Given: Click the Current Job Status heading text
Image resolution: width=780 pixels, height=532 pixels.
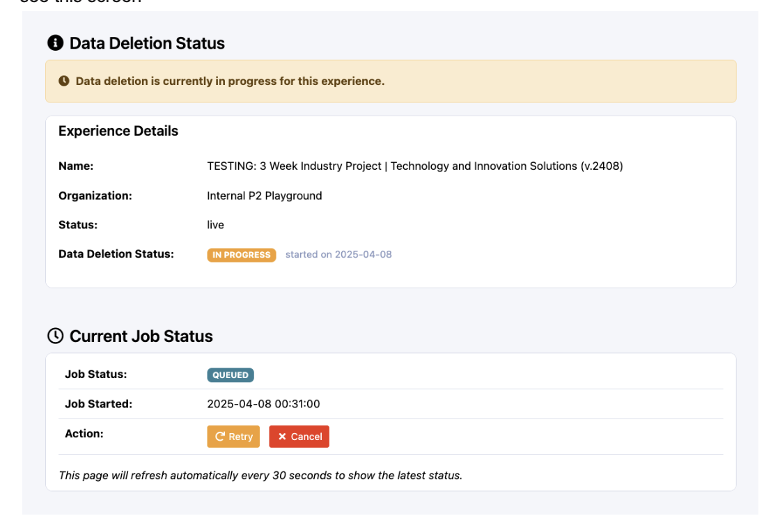Looking at the screenshot, I should (141, 336).
